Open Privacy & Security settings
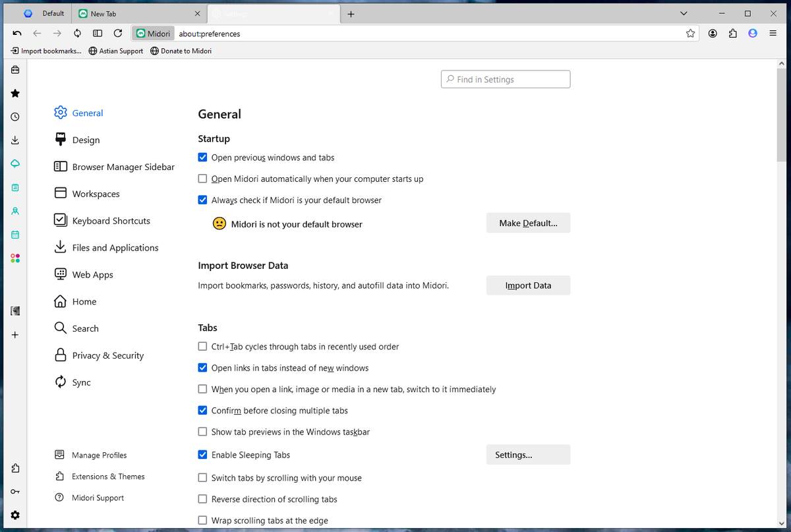 pos(100,355)
